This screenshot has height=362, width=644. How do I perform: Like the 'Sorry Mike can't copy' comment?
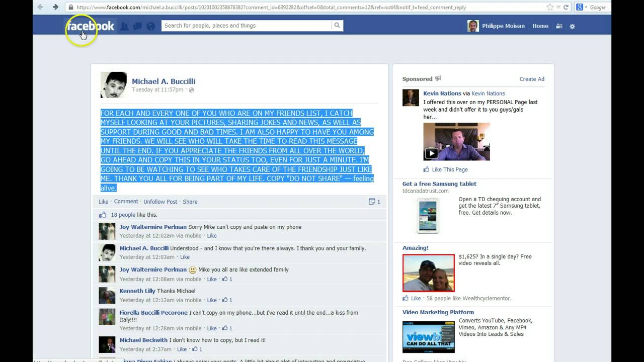pyautogui.click(x=212, y=236)
